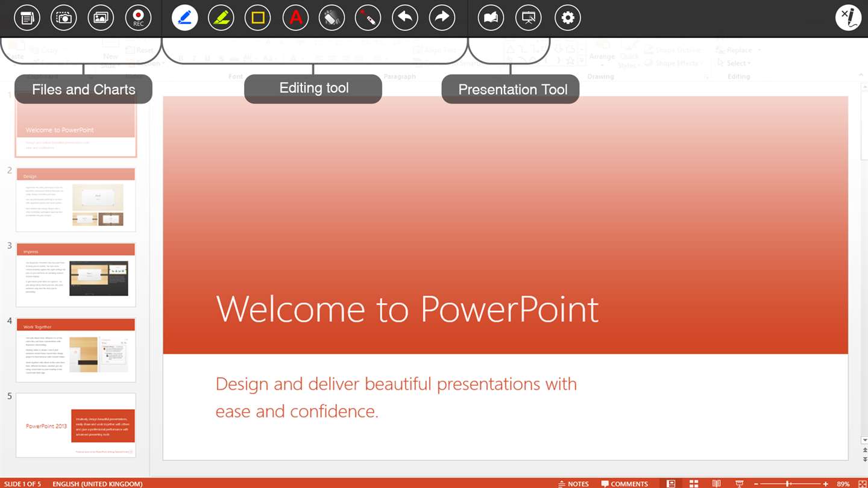
Task: Choose the yellow rectangle shape tool
Action: pos(258,17)
